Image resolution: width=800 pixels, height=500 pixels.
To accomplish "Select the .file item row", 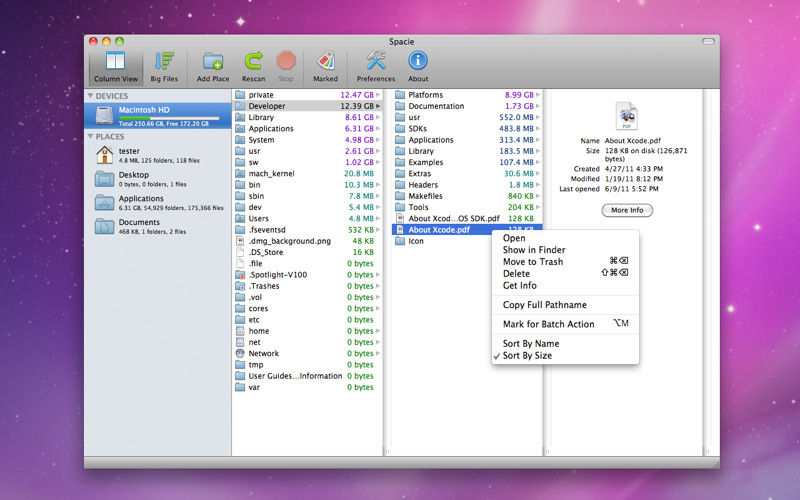I will click(x=307, y=263).
